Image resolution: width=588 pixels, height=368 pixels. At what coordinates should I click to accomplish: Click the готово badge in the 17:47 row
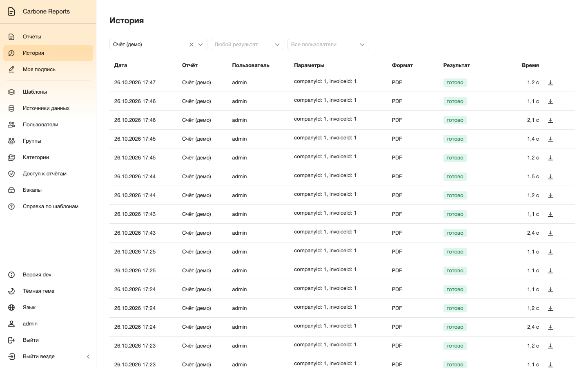(x=455, y=83)
